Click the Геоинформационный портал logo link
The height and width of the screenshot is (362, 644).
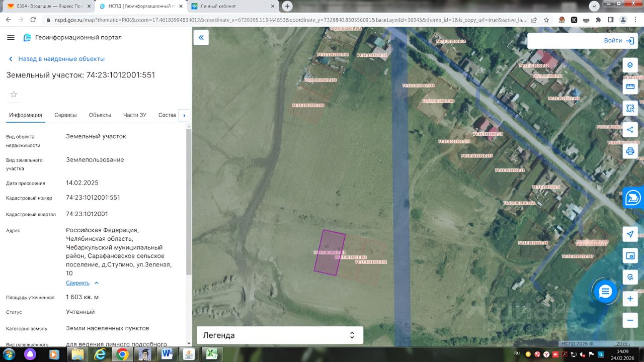click(x=72, y=38)
